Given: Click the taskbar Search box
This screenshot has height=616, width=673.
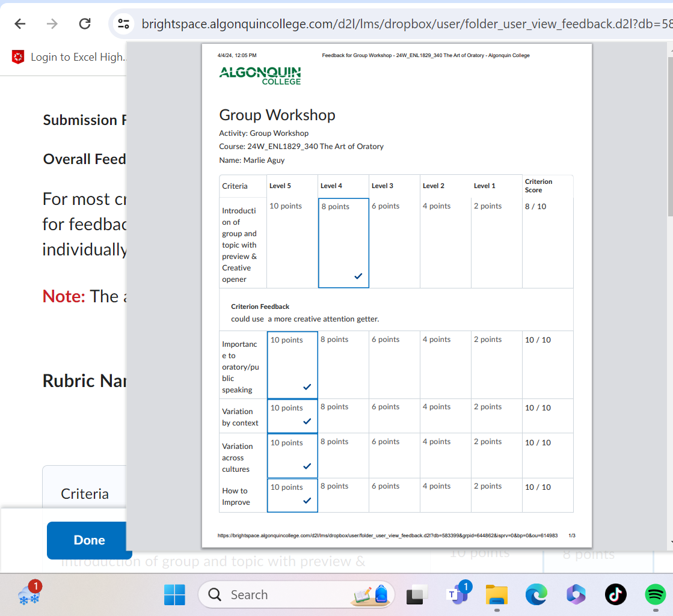Looking at the screenshot, I should coord(296,594).
